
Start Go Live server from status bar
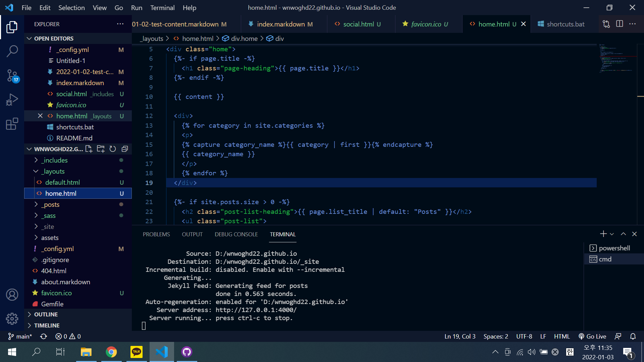[592, 336]
